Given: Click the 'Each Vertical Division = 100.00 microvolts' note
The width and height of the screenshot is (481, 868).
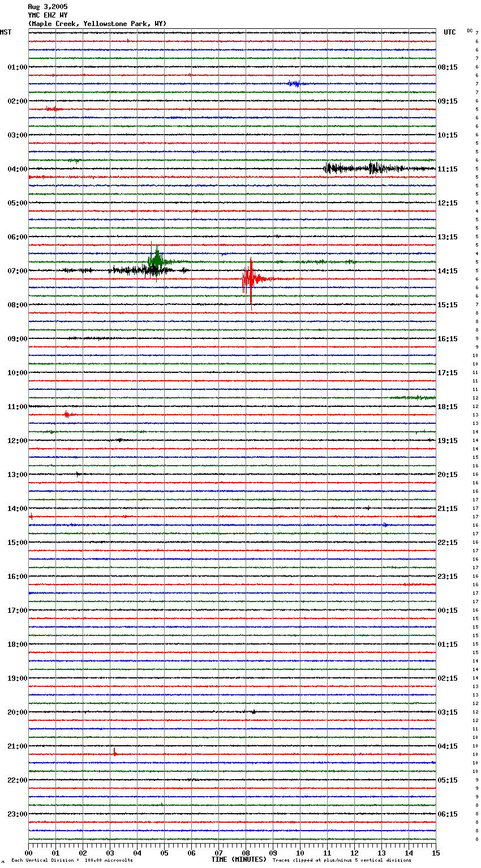Looking at the screenshot, I should coord(72,860).
